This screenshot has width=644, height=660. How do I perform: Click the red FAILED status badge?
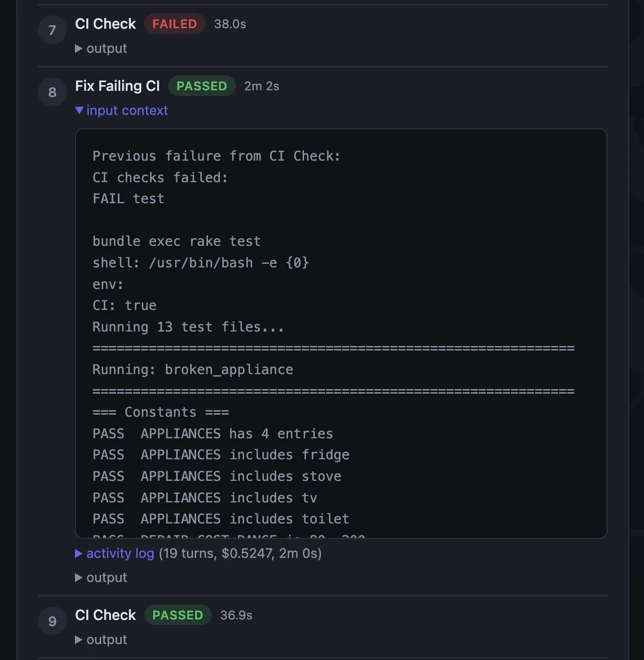174,24
